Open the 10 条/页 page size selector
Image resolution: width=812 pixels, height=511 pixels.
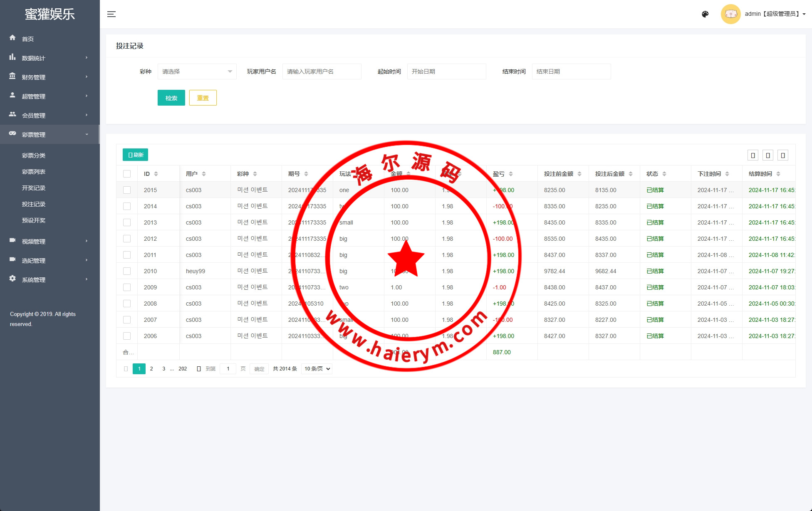point(317,369)
